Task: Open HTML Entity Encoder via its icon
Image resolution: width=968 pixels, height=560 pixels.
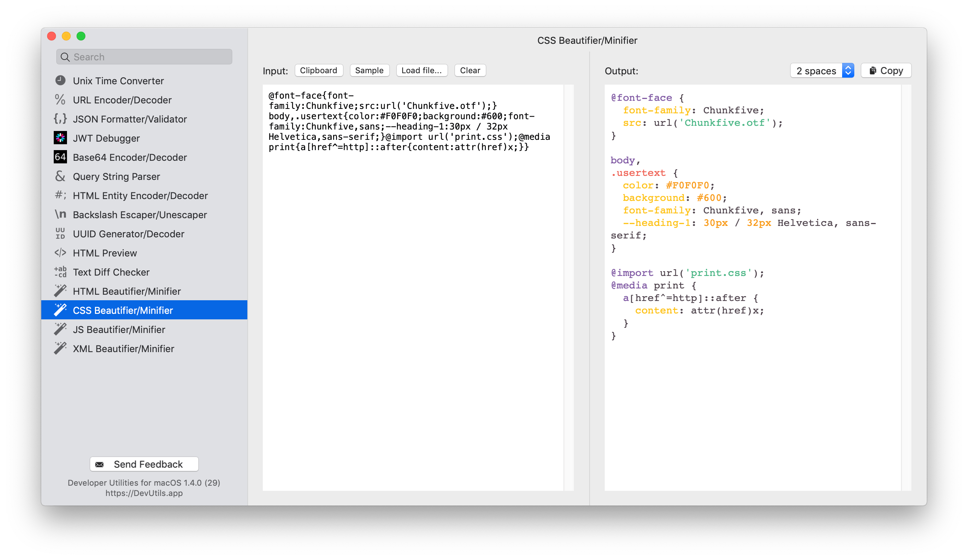Action: pyautogui.click(x=60, y=195)
